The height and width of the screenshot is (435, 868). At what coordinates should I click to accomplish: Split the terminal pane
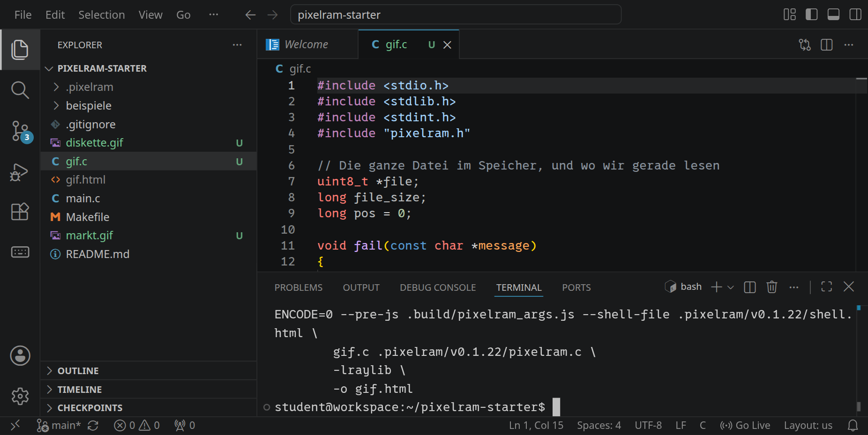pos(750,287)
